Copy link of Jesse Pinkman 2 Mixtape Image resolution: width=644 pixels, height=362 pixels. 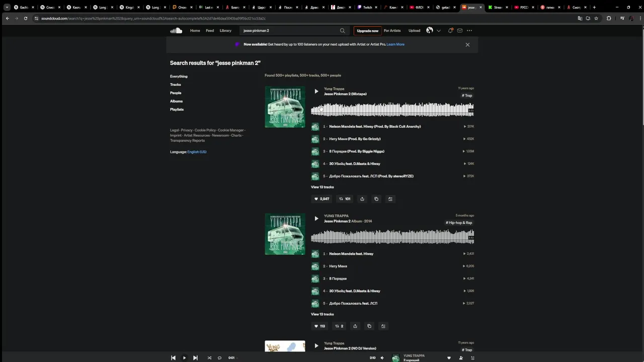point(376,199)
